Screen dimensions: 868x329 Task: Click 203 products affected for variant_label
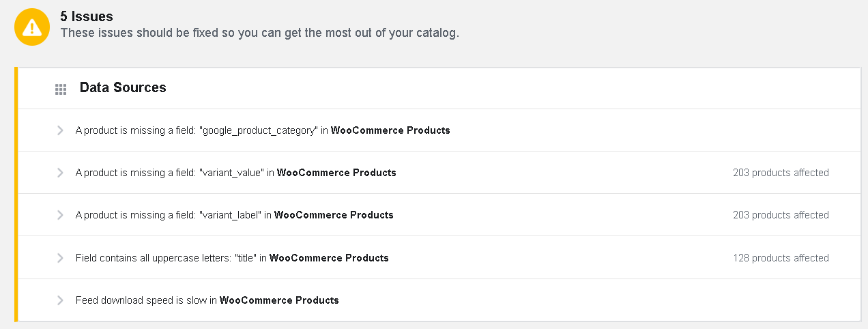[x=781, y=215]
